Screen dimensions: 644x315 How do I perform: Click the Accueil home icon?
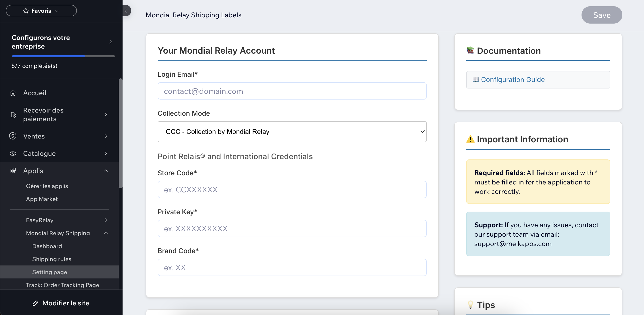(x=13, y=93)
